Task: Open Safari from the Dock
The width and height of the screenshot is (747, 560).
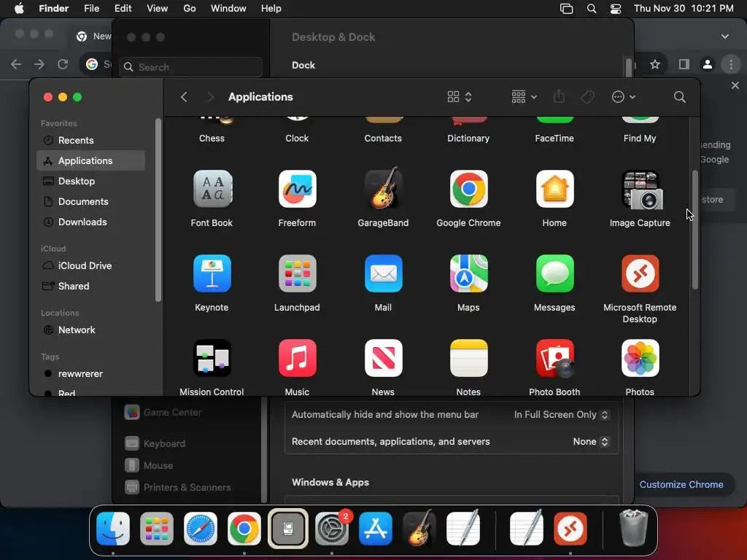Action: click(x=201, y=529)
